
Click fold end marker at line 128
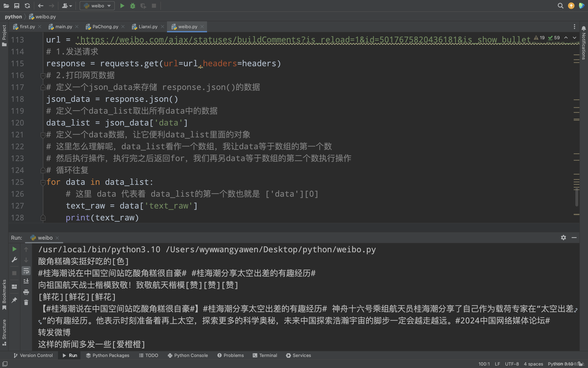tap(43, 218)
